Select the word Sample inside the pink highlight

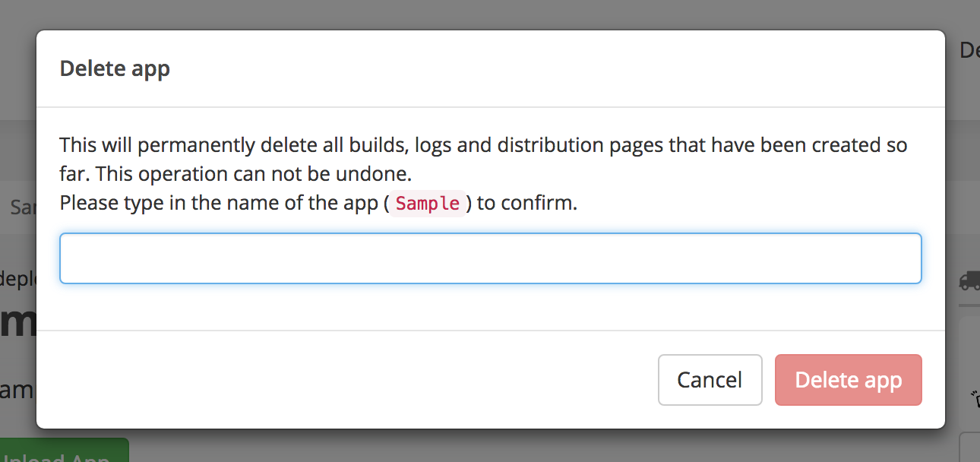point(427,203)
